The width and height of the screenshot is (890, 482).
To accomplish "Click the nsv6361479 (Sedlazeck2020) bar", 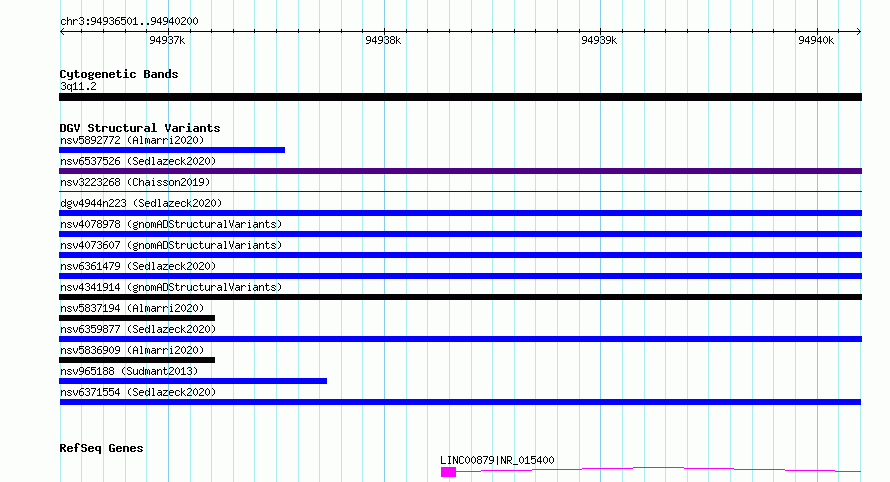I will (x=460, y=276).
